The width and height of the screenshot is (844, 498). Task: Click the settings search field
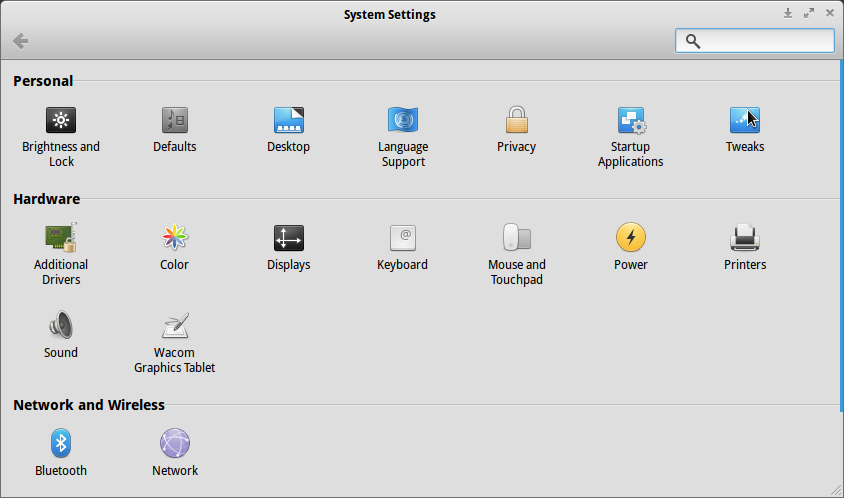[755, 41]
